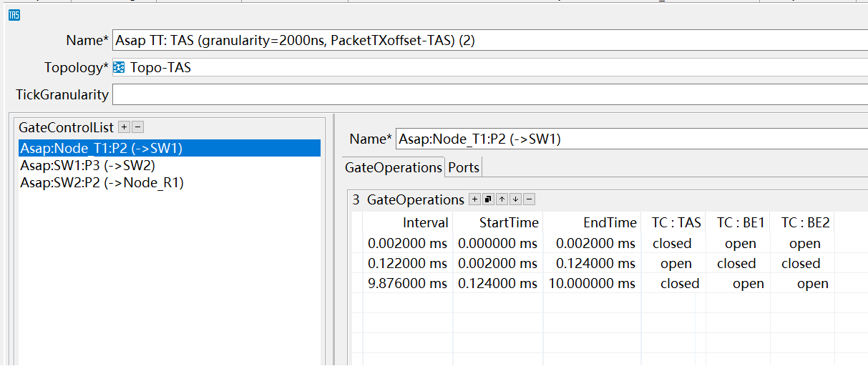Move the gate operation up
This screenshot has height=366, width=868.
tap(502, 199)
